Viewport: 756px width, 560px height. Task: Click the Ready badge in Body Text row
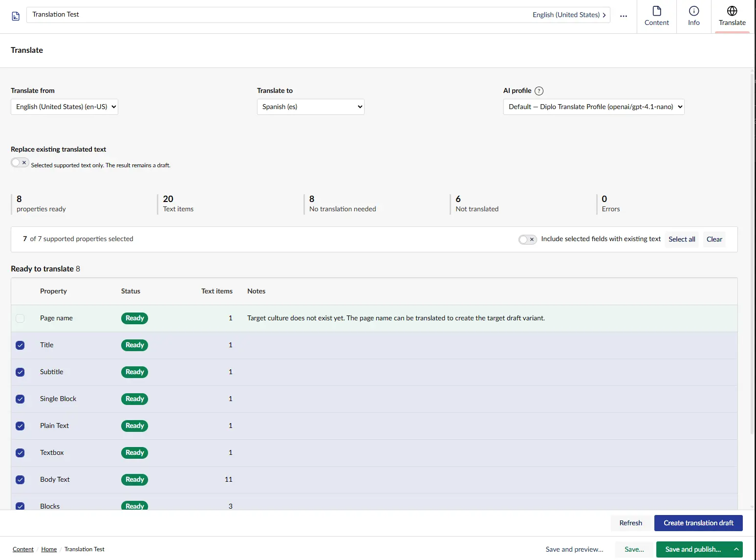pos(134,480)
